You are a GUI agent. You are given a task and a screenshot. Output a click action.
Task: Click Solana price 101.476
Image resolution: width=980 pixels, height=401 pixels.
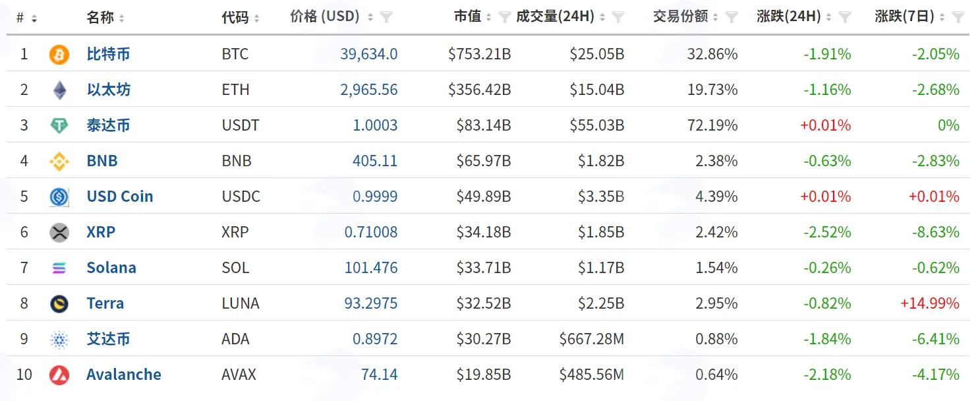(371, 268)
